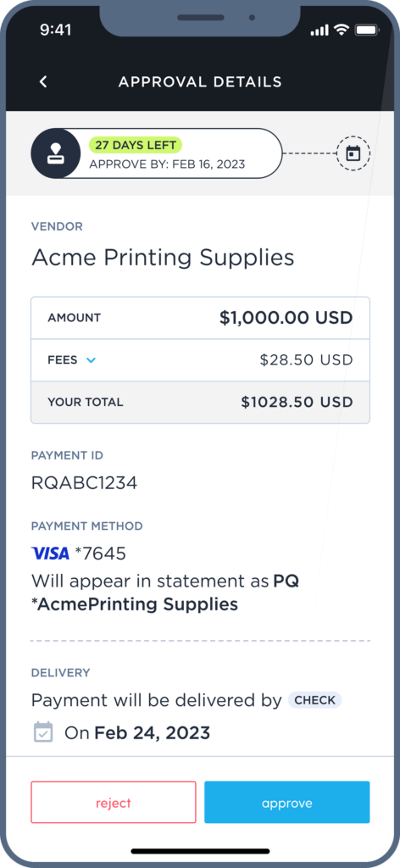This screenshot has width=400, height=868.
Task: Expand the FEES row
Action: click(x=200, y=359)
